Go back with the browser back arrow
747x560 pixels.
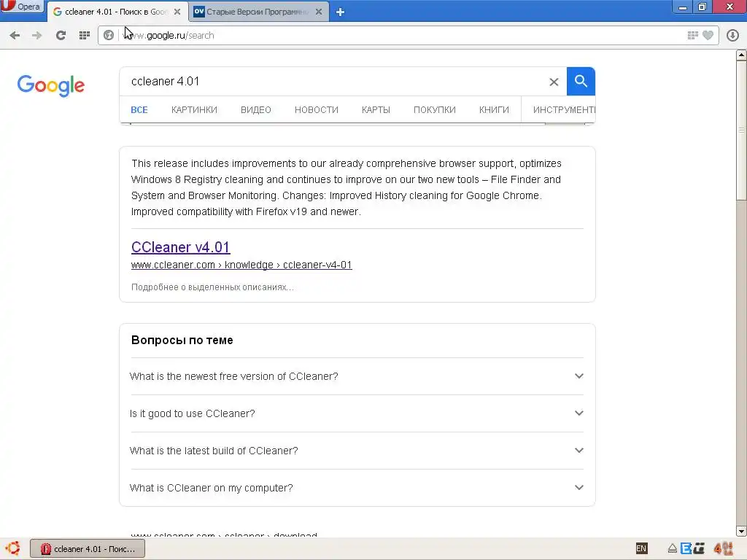pyautogui.click(x=15, y=35)
